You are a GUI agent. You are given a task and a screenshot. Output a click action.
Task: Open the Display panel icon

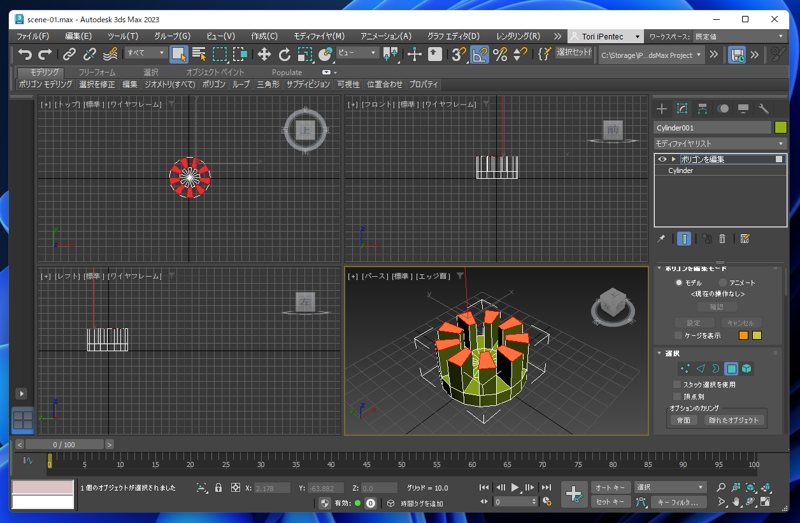click(743, 109)
